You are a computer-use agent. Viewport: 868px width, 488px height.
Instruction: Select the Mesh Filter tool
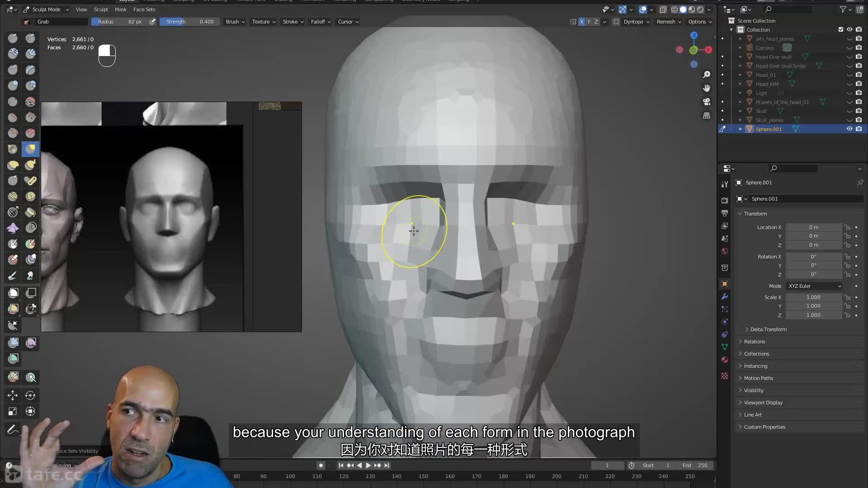point(13,343)
